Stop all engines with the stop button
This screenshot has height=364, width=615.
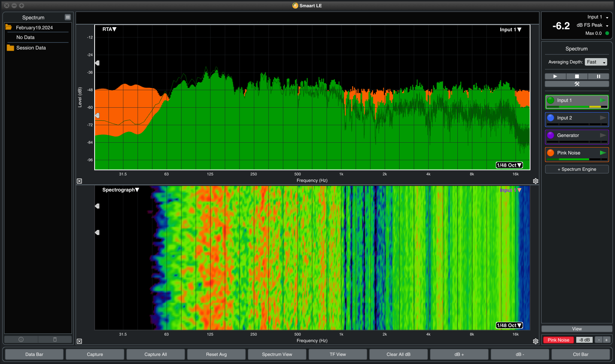tap(577, 76)
